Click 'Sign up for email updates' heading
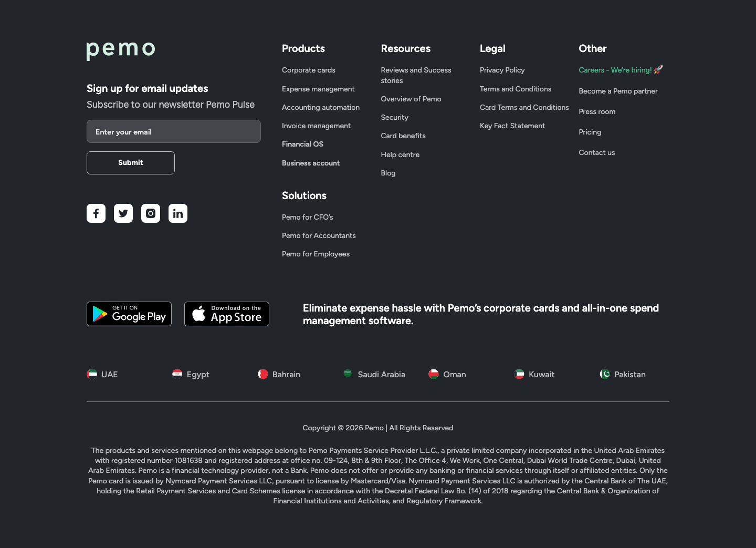Screen dimensions: 756x548 click(x=148, y=88)
